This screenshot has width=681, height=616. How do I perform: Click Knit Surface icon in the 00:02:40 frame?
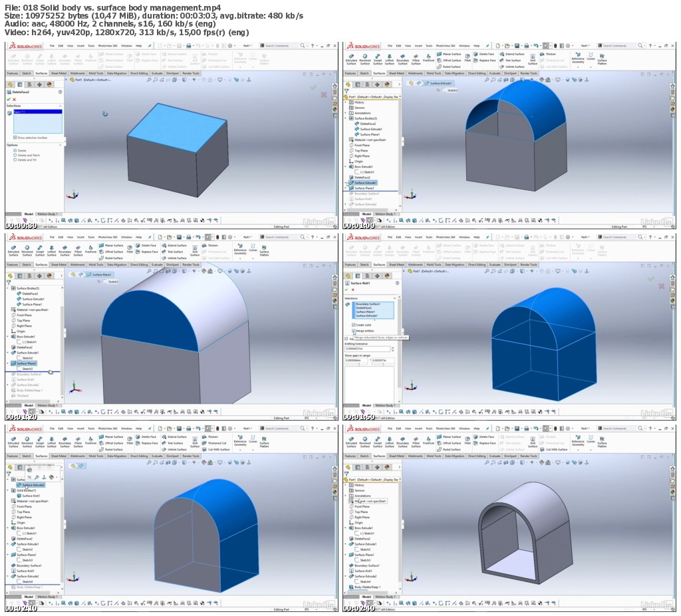(533, 442)
